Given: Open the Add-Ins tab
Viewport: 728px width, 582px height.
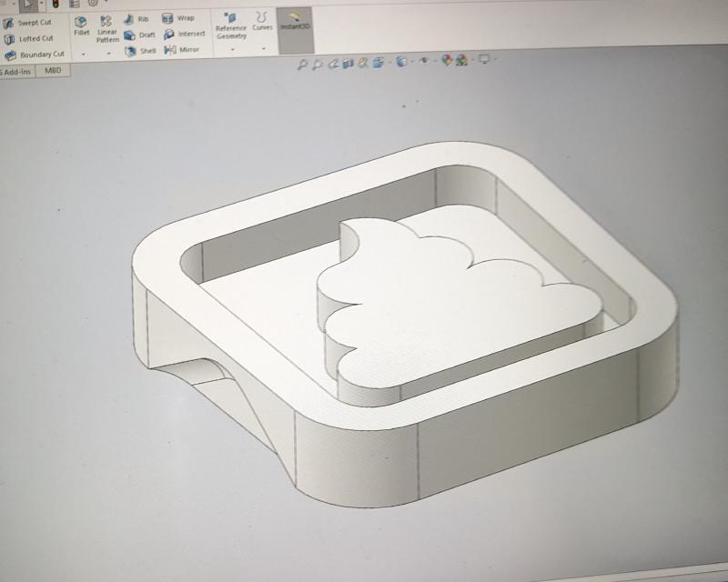Looking at the screenshot, I should pyautogui.click(x=16, y=71).
